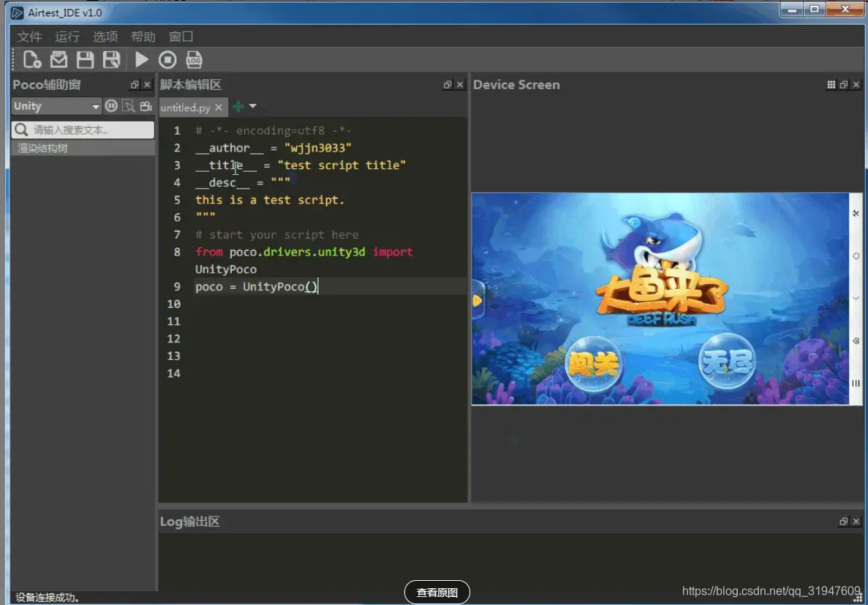Click line number 9 in the gutter
This screenshot has width=868, height=605.
click(x=177, y=287)
